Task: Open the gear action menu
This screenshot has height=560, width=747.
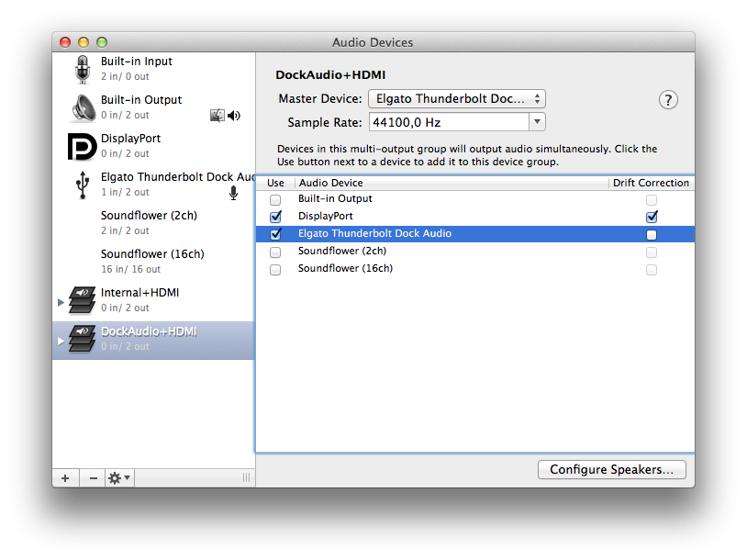Action: point(119,478)
